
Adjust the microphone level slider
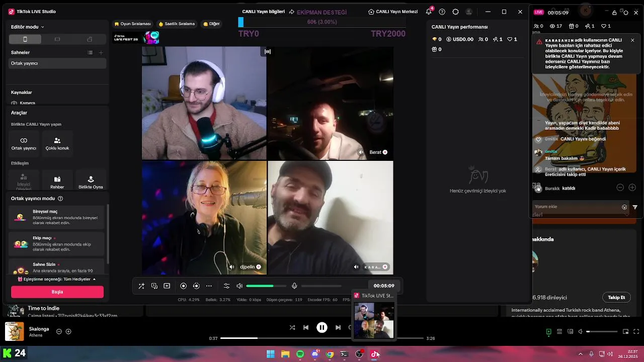click(321, 286)
